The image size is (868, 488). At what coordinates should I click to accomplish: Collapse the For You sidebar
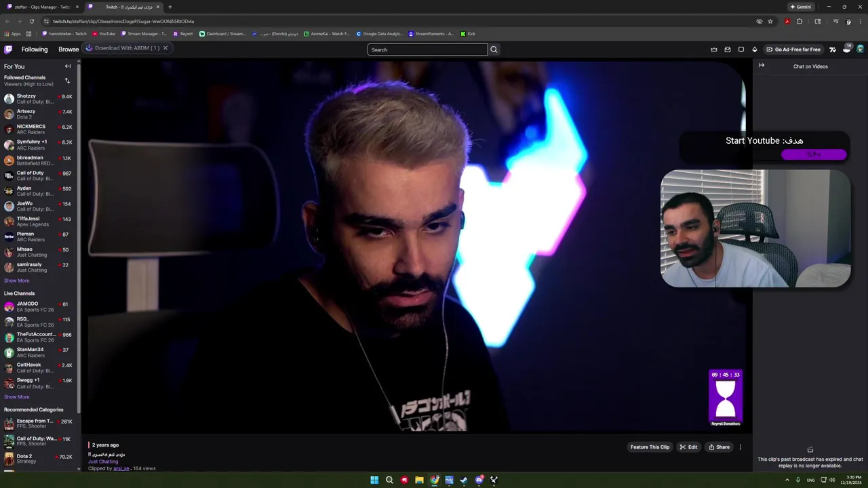click(x=68, y=66)
